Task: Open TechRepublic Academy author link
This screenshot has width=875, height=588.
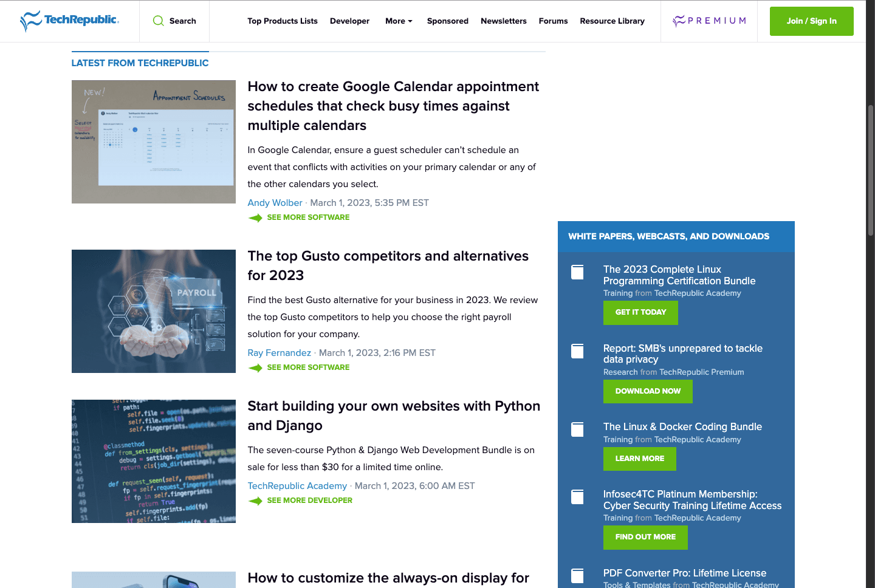Action: tap(297, 486)
